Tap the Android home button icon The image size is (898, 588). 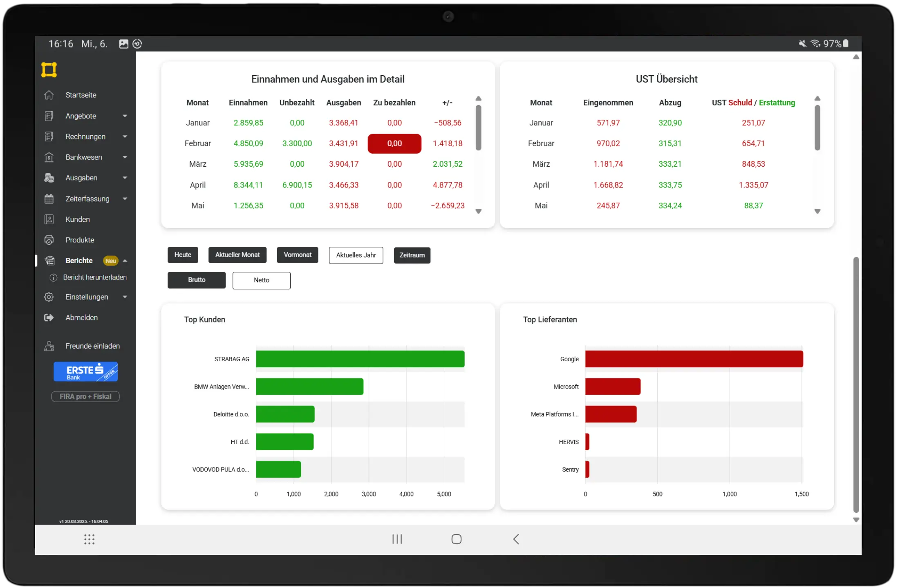(x=457, y=539)
